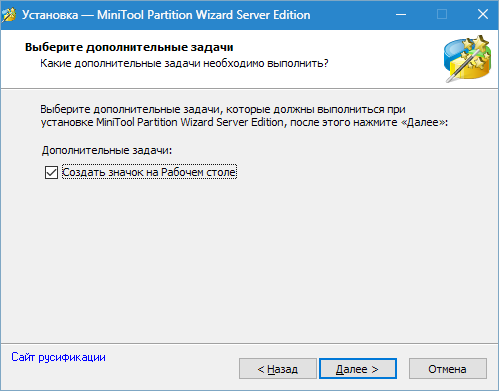Click the bold «Выберите дополнительные задачи» heading
This screenshot has height=391, width=499.
tap(129, 47)
